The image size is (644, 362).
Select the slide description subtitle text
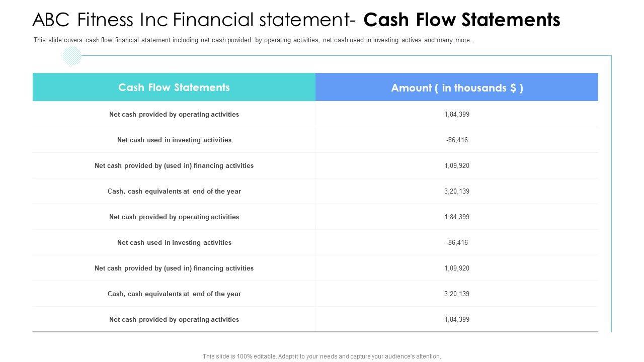(x=253, y=40)
